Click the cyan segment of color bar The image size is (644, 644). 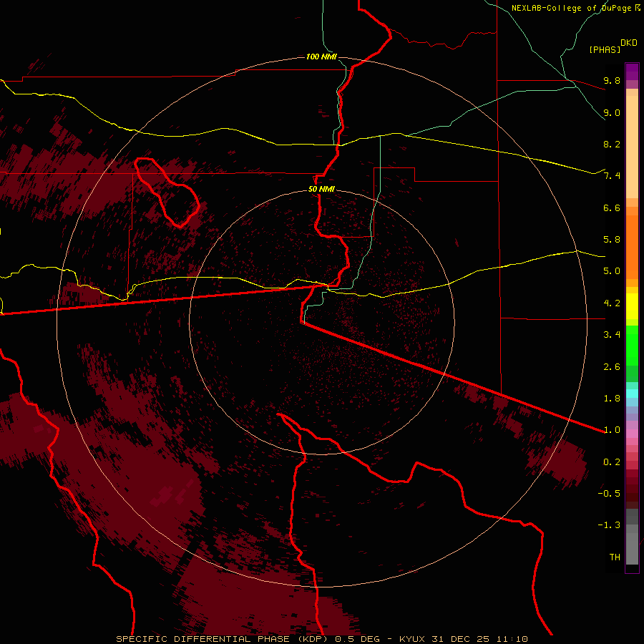click(x=632, y=394)
